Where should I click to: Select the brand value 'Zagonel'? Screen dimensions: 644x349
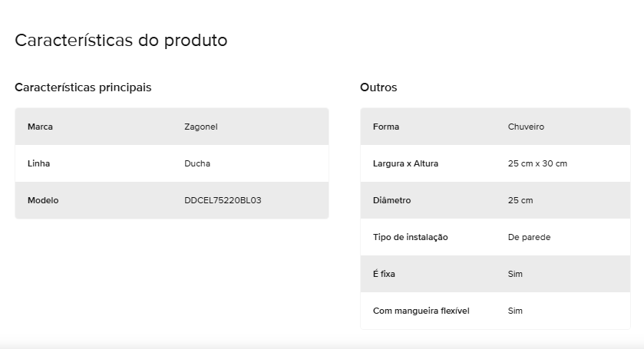coord(201,127)
